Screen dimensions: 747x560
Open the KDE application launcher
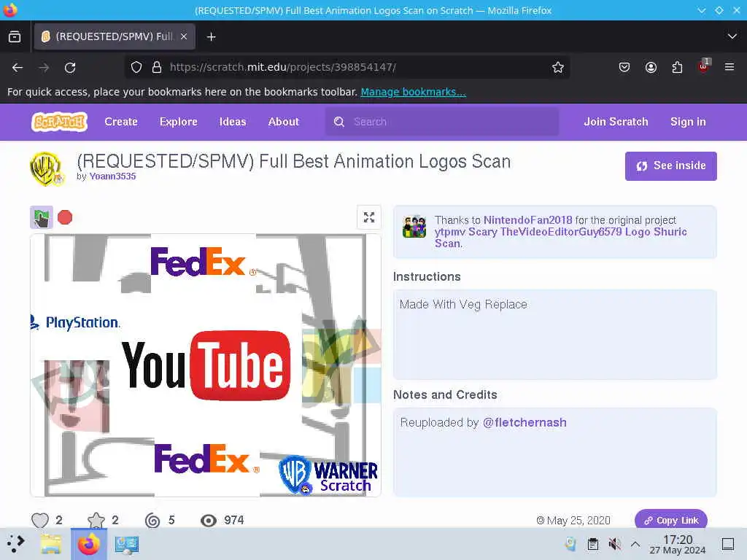[x=16, y=543]
